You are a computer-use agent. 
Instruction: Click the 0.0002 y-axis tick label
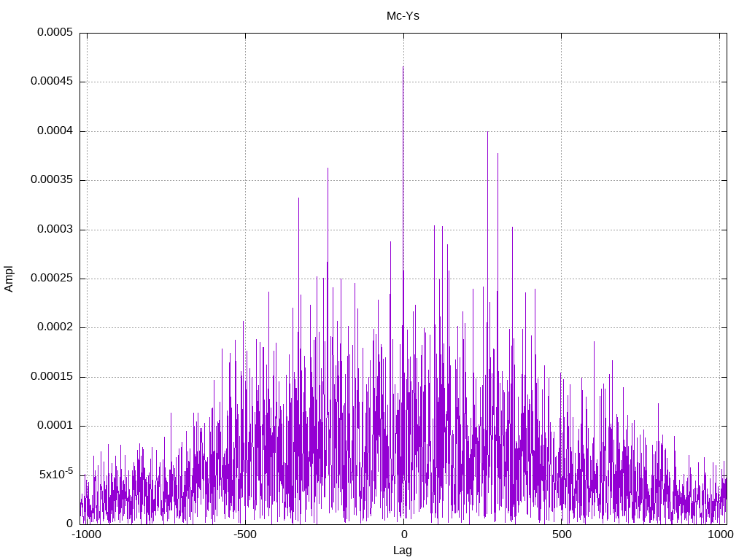pyautogui.click(x=55, y=327)
